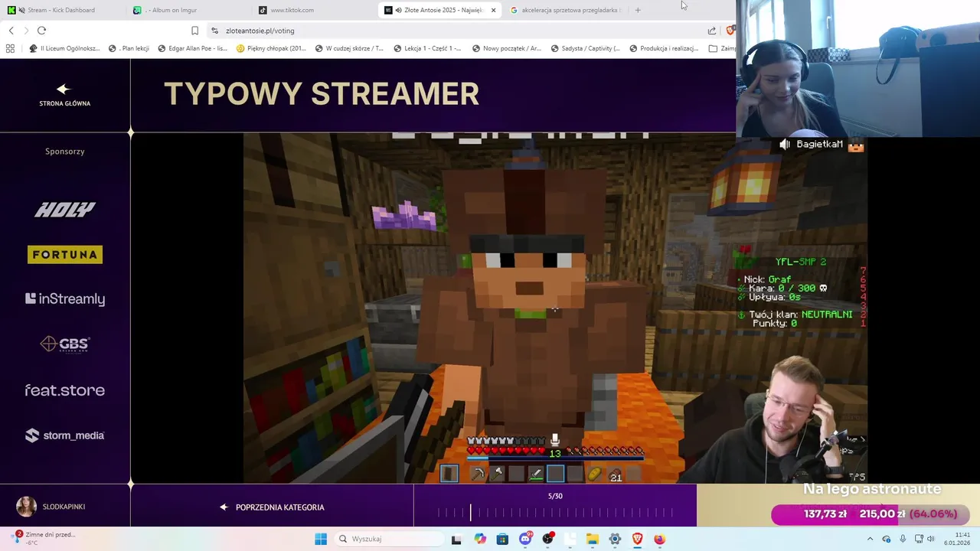This screenshot has width=980, height=551.
Task: Click browser forward arrow
Action: point(26,31)
